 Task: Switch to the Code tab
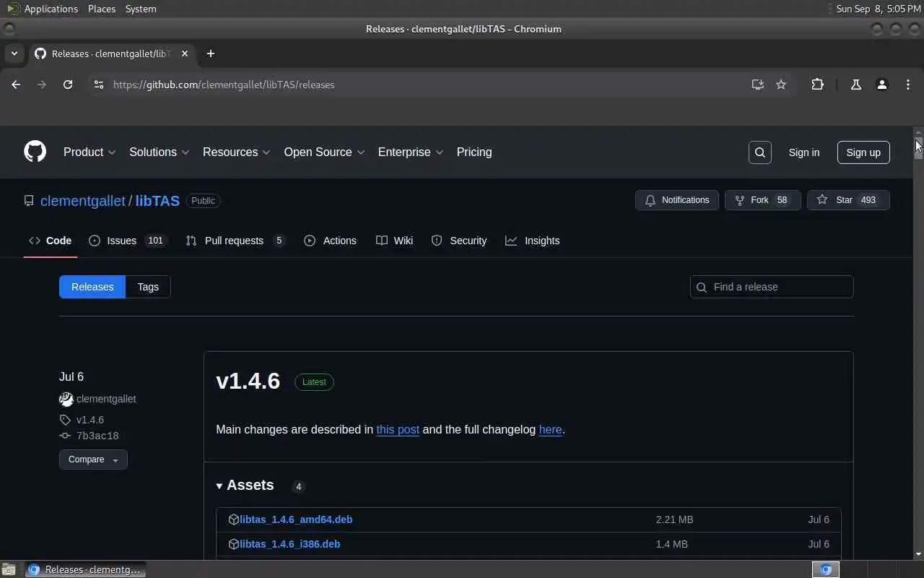50,241
